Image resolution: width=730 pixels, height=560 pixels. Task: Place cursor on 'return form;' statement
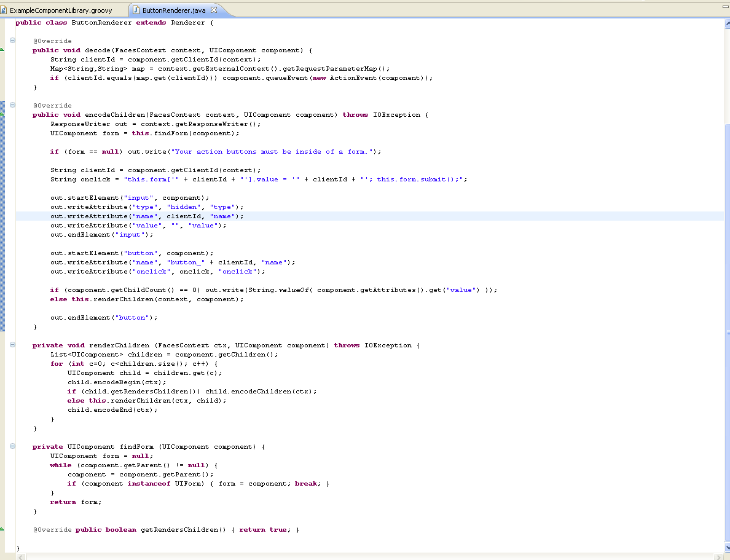coord(76,502)
